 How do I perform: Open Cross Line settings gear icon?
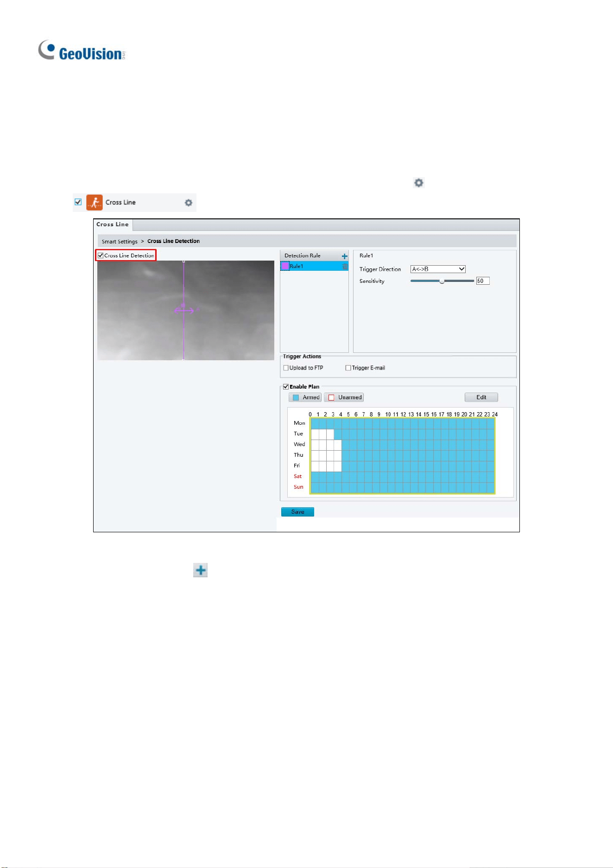(x=189, y=203)
